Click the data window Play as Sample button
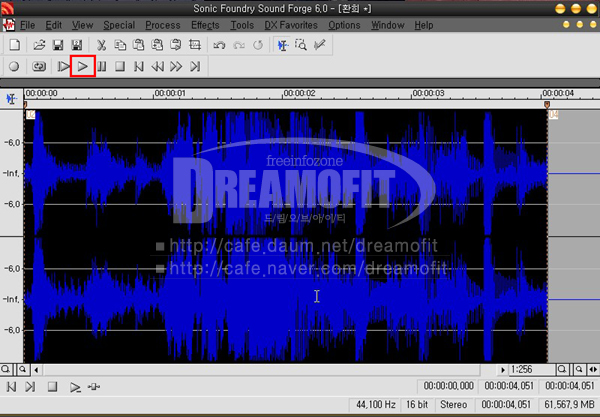The image size is (600, 417). (x=94, y=387)
